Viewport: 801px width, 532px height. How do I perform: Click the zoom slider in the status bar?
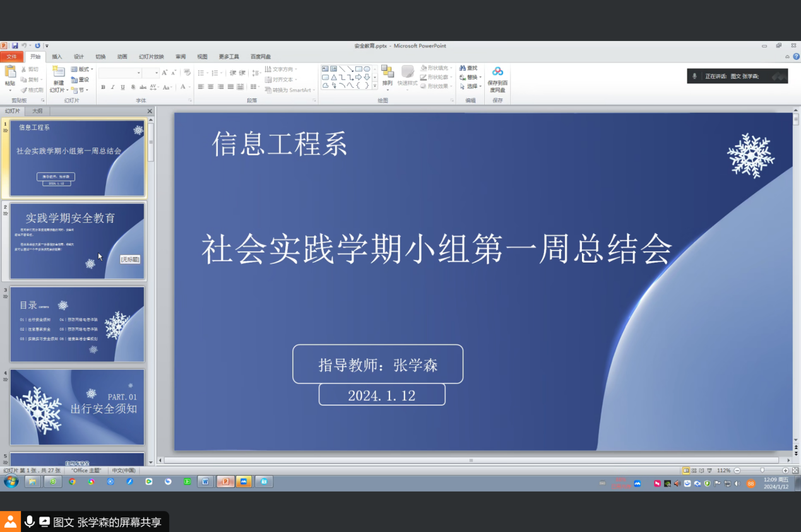762,470
